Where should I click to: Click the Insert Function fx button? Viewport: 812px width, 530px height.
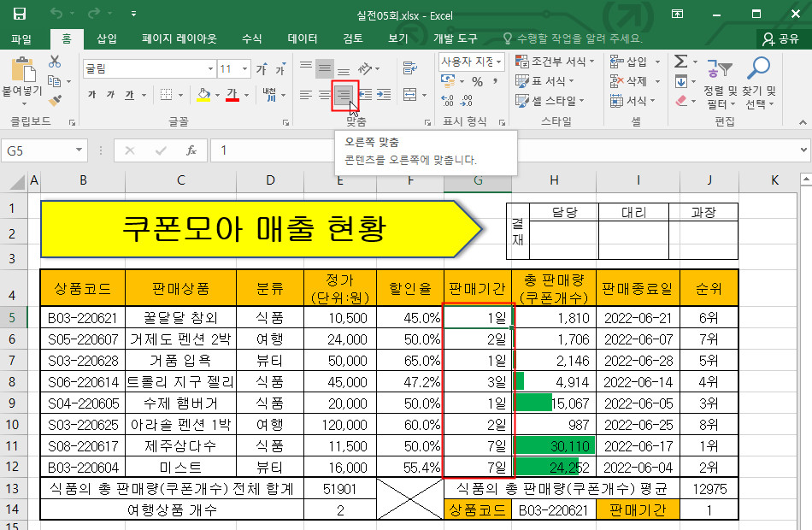click(x=191, y=150)
